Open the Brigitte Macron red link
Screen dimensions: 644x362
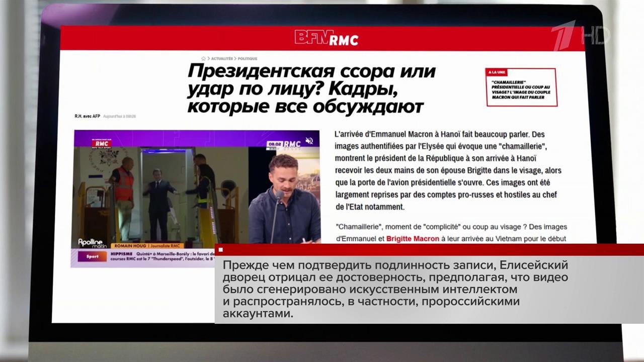point(413,239)
